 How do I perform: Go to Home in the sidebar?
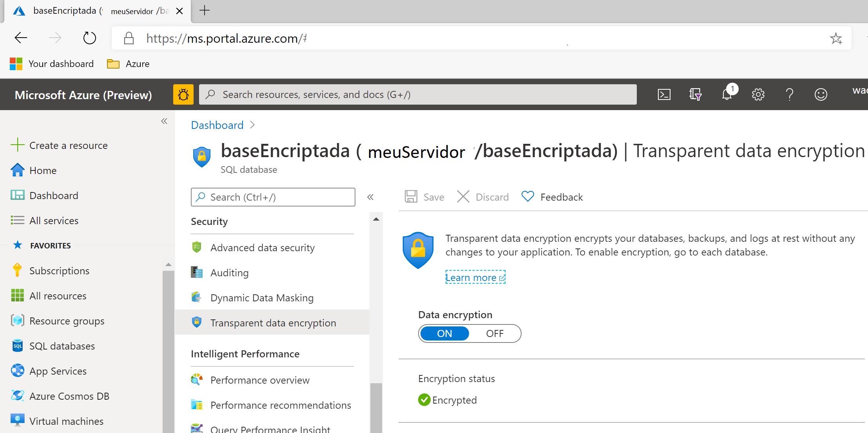click(x=34, y=170)
